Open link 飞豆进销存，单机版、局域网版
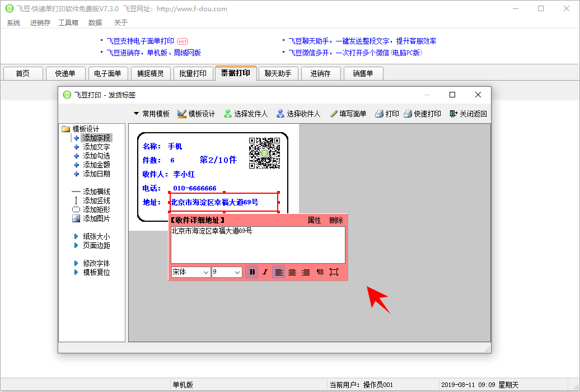The width and height of the screenshot is (580, 392). (154, 53)
